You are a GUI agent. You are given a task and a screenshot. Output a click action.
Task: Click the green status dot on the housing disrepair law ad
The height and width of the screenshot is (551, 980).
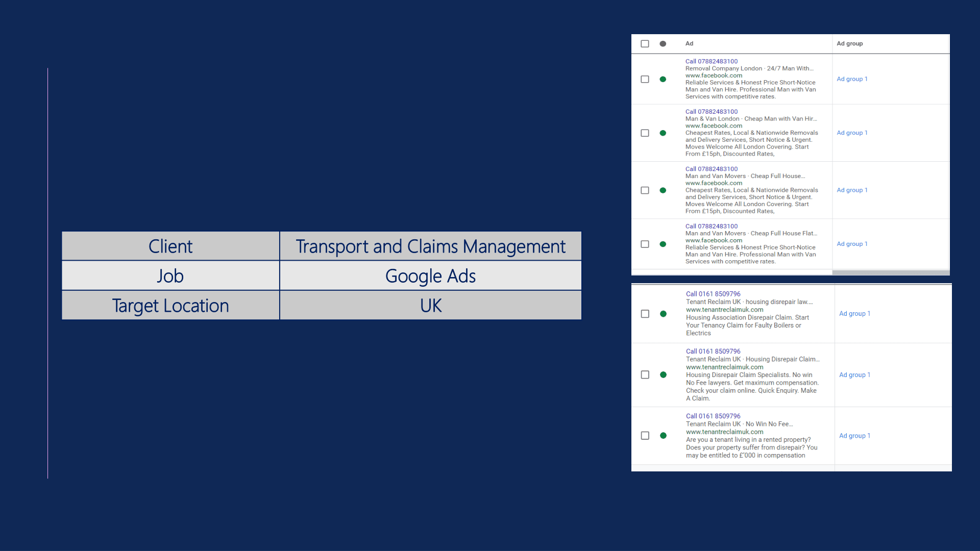(664, 314)
